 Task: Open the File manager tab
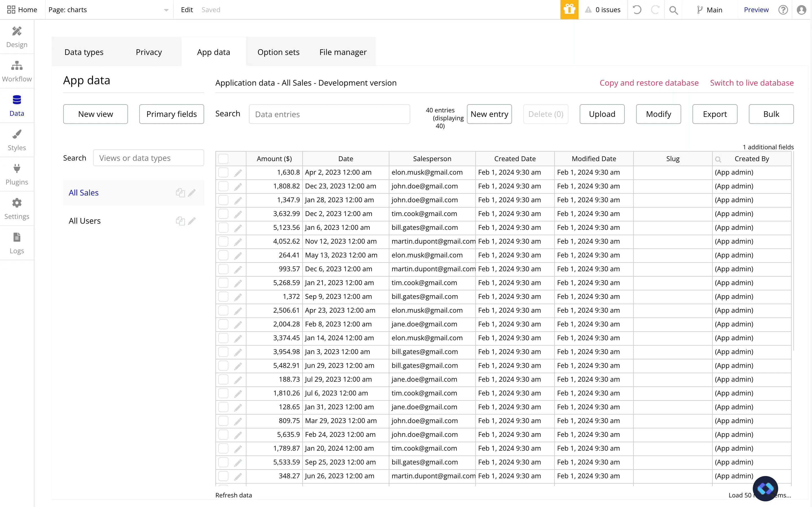click(x=343, y=52)
